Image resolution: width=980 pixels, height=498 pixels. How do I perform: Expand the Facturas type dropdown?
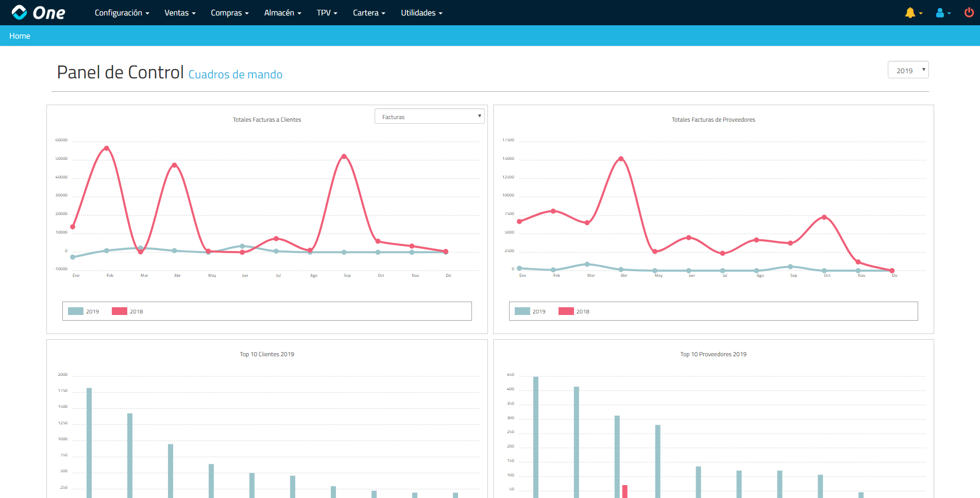[429, 117]
